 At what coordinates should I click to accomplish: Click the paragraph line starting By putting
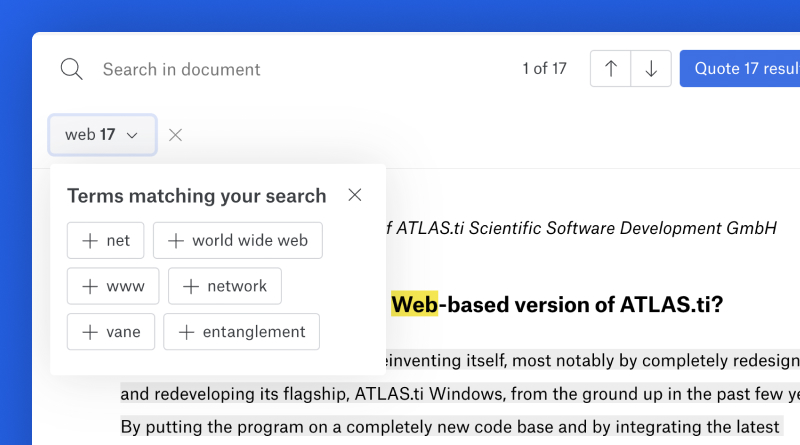450,427
